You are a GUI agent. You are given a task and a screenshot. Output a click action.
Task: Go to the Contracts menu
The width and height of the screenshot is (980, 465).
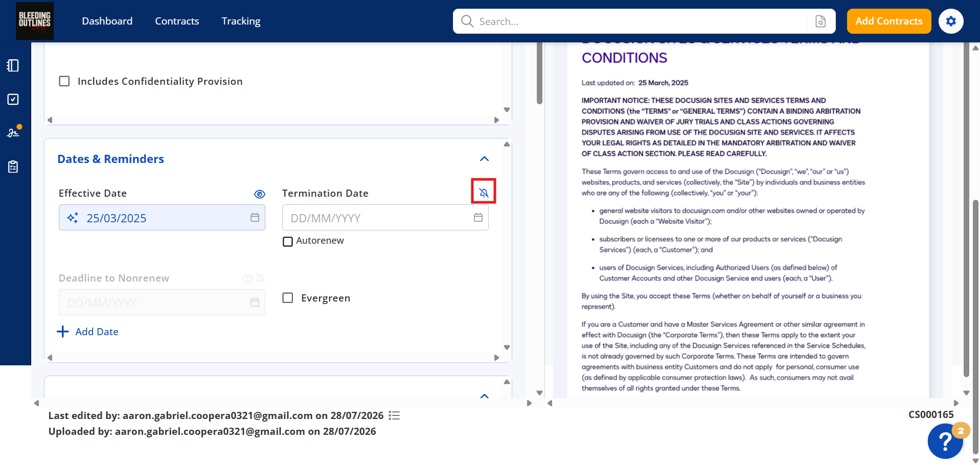177,21
